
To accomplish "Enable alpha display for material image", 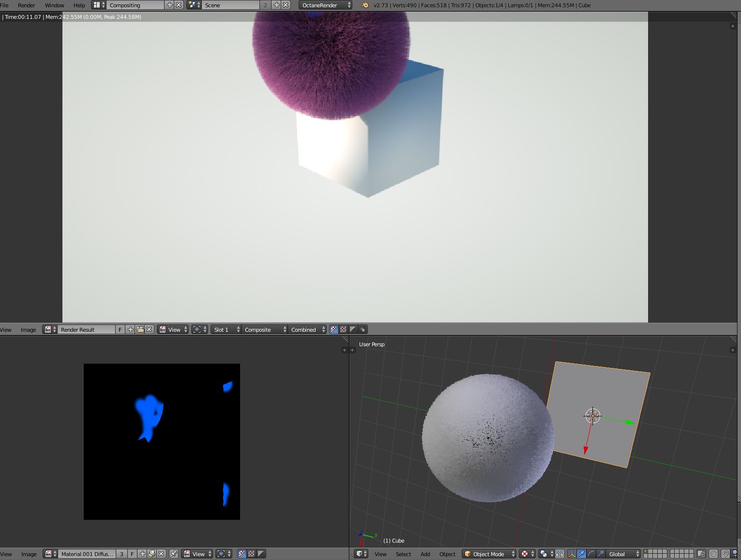I will (x=261, y=554).
